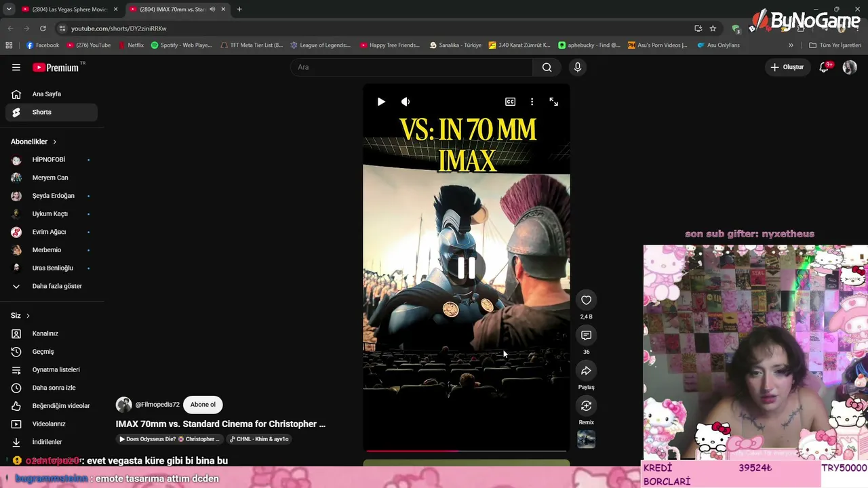Show more bookmarks with the chevron
Viewport: 868px width, 488px height.
791,45
